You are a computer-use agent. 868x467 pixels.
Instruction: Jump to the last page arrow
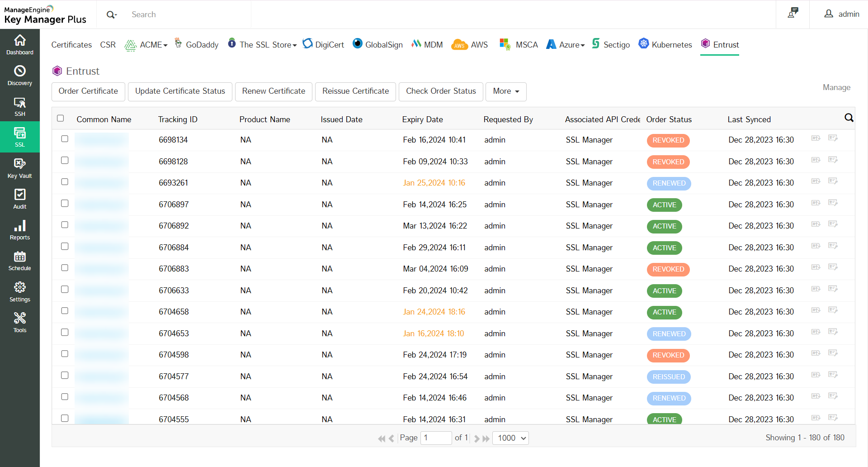[x=486, y=438]
